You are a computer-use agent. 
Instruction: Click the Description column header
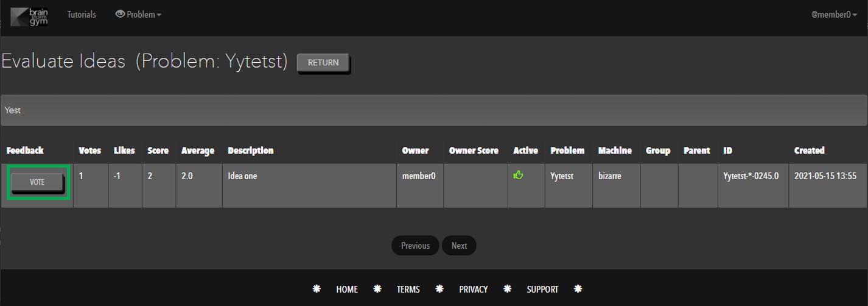click(x=250, y=151)
